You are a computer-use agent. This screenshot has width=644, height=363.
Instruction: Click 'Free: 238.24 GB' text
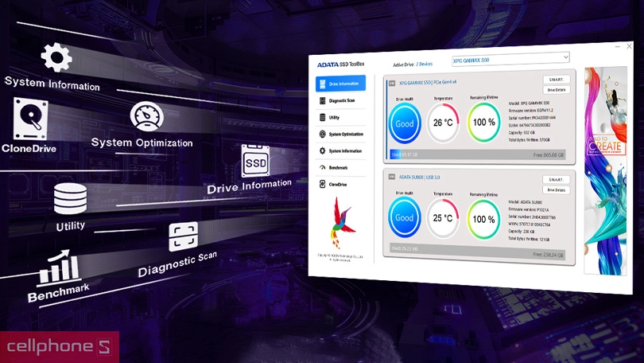(x=548, y=255)
